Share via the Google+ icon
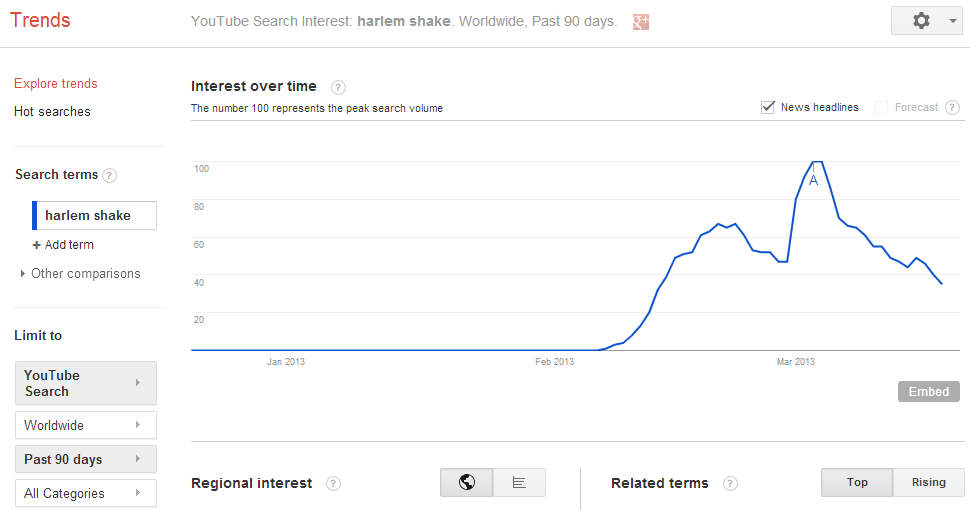970x510 pixels. (641, 22)
